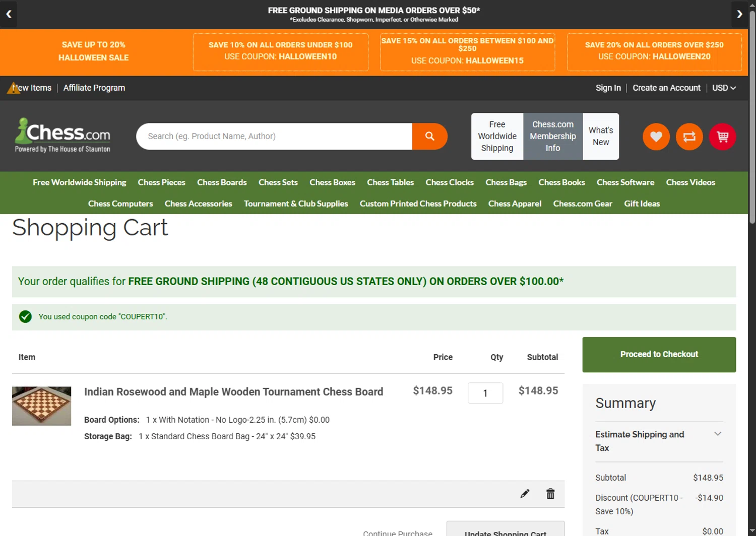
Task: Click the next banner arrow
Action: coord(739,14)
